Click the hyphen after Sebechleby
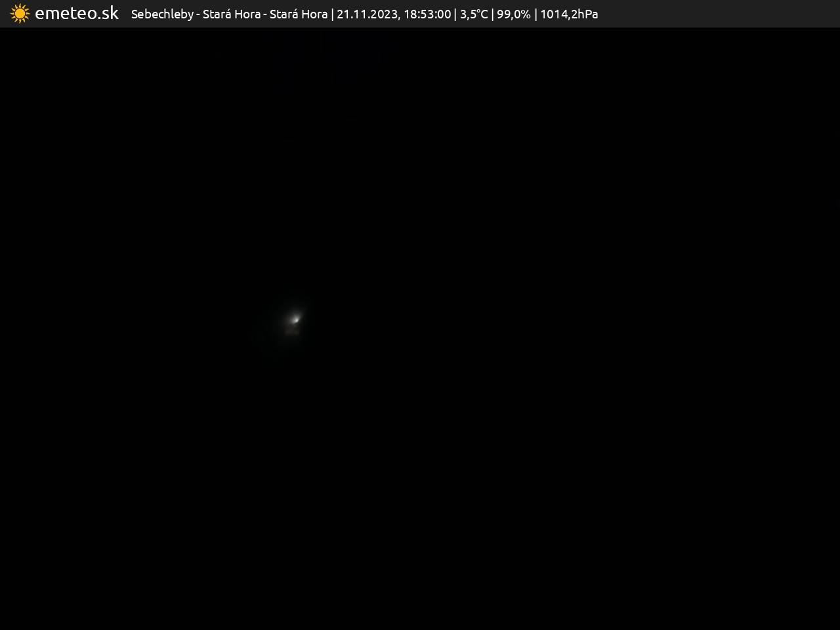The width and height of the screenshot is (840, 630). (x=198, y=14)
